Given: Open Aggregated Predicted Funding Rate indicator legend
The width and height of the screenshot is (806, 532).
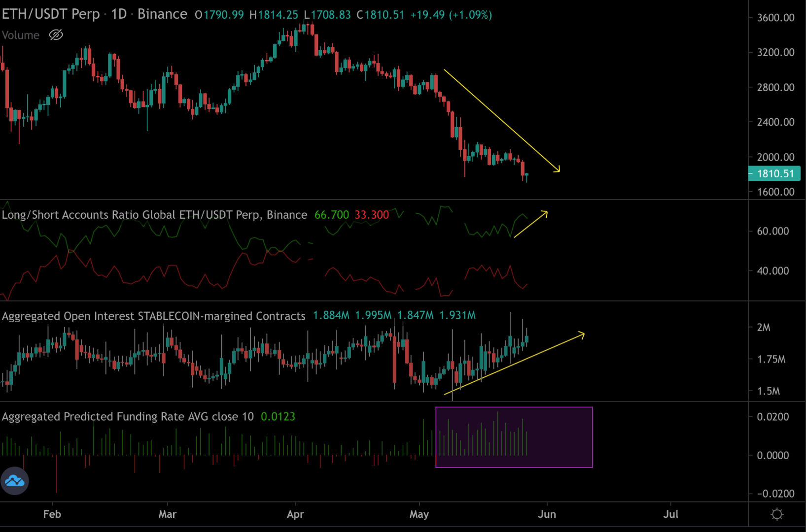Looking at the screenshot, I should point(128,417).
